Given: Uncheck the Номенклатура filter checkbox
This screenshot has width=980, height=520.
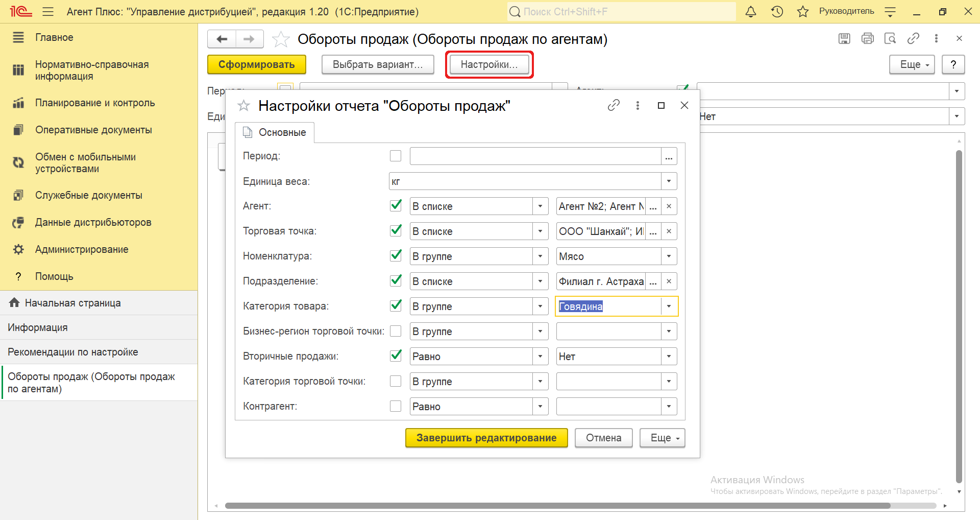Looking at the screenshot, I should coord(396,256).
